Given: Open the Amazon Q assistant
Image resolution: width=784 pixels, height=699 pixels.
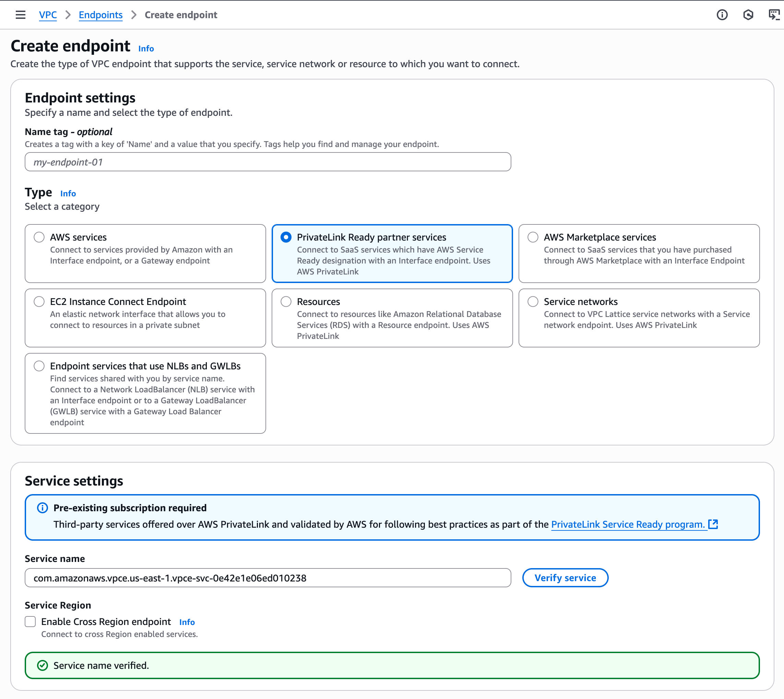Looking at the screenshot, I should click(x=749, y=15).
